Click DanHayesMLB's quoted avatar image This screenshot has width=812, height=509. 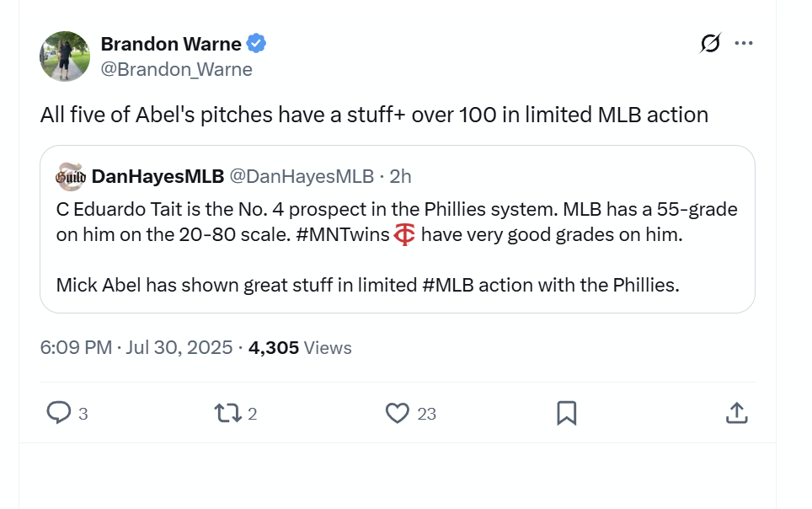[x=70, y=176]
